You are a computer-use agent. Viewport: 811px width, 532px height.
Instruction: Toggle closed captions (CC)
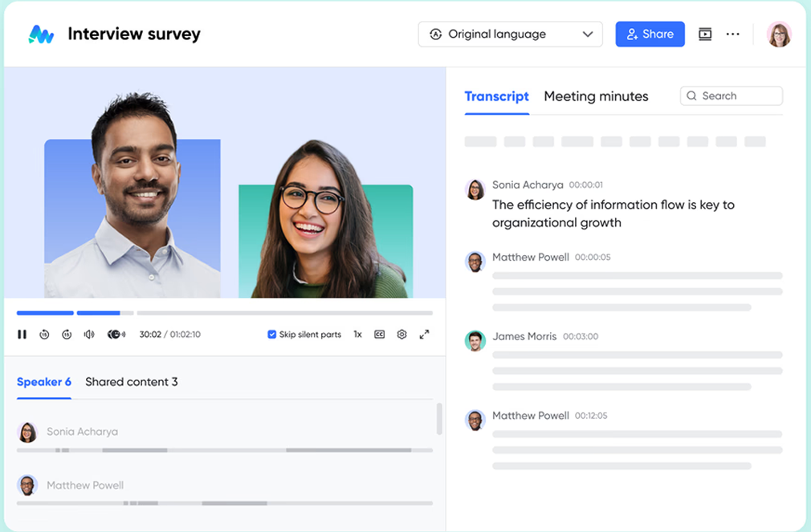380,335
